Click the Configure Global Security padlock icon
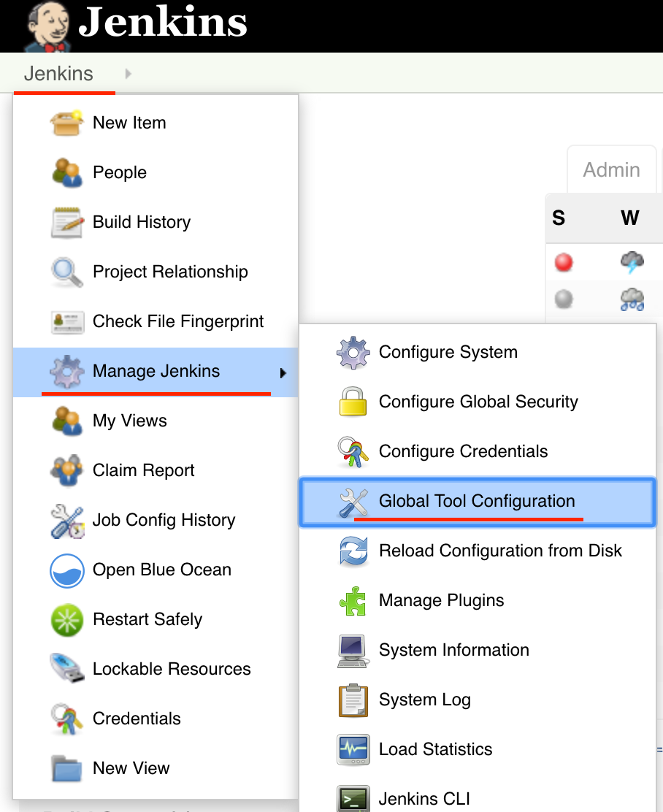The height and width of the screenshot is (812, 663). click(x=353, y=402)
